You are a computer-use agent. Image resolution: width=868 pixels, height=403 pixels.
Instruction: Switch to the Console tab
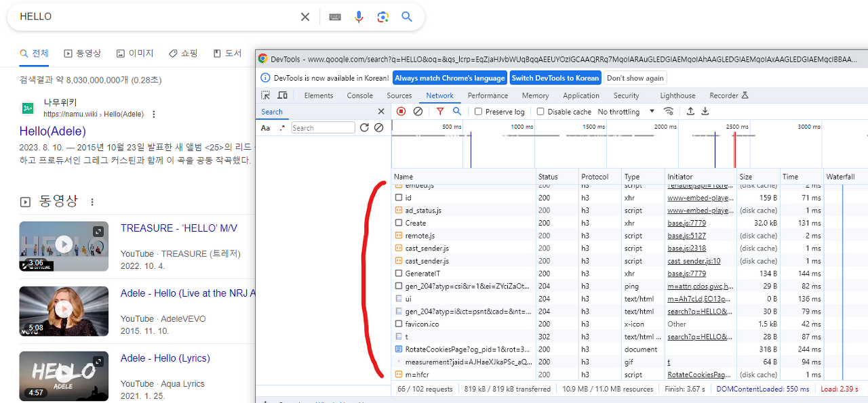pos(360,96)
